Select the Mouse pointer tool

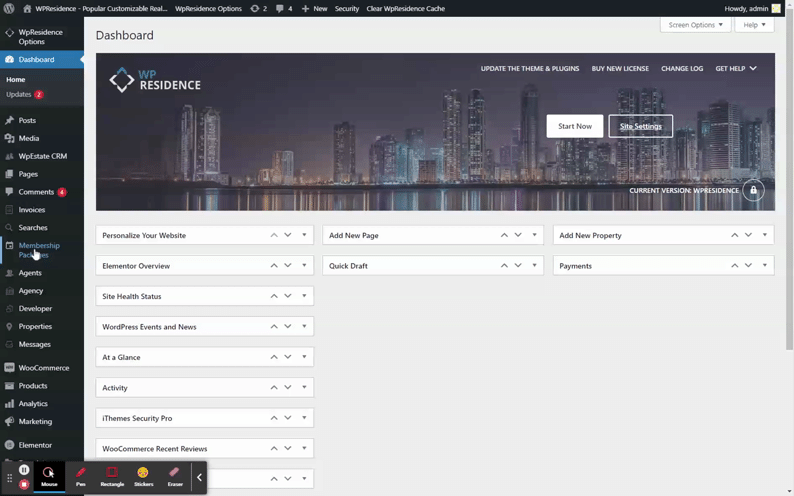[x=49, y=476]
